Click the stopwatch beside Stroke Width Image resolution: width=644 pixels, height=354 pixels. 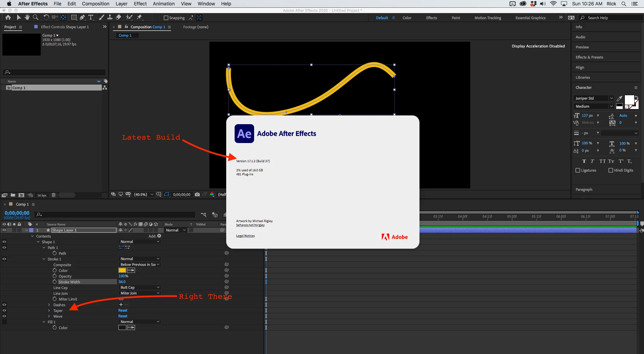(55, 282)
